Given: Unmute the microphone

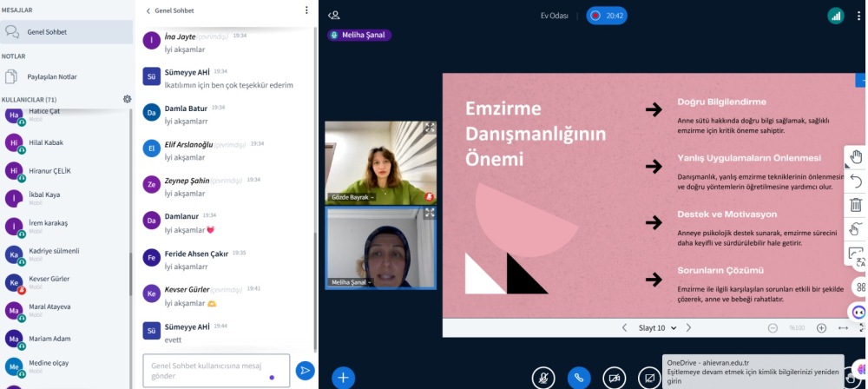Looking at the screenshot, I should (x=543, y=378).
